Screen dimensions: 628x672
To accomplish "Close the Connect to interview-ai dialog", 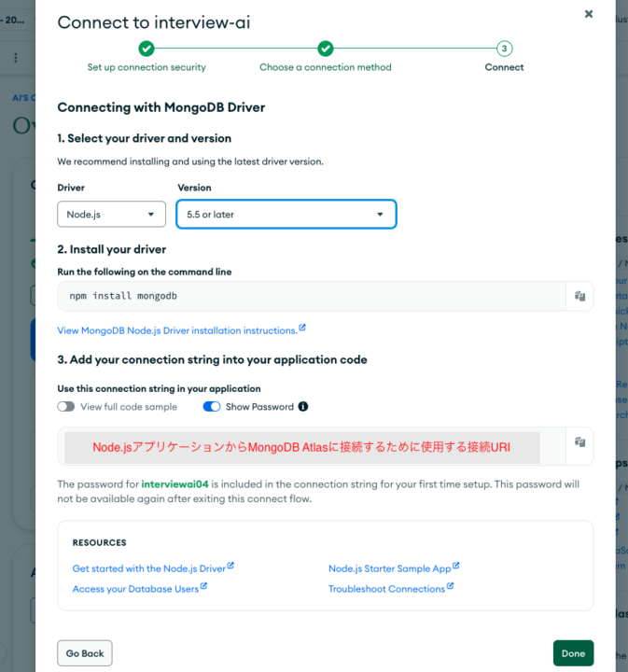I will tap(589, 14).
